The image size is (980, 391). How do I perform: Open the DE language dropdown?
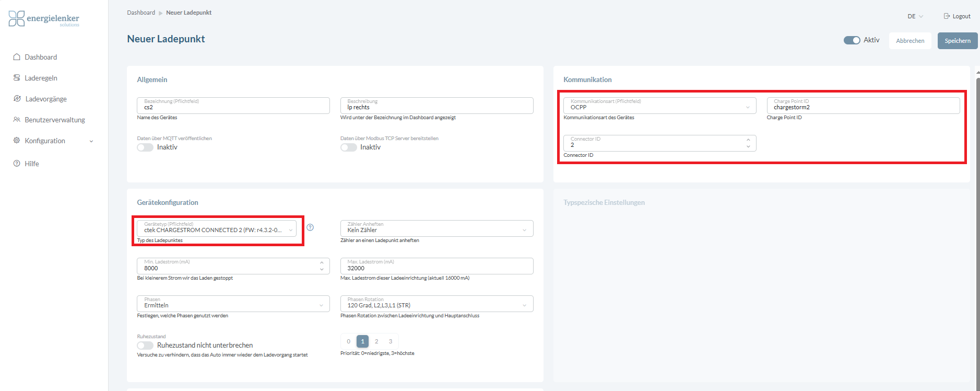coord(915,16)
